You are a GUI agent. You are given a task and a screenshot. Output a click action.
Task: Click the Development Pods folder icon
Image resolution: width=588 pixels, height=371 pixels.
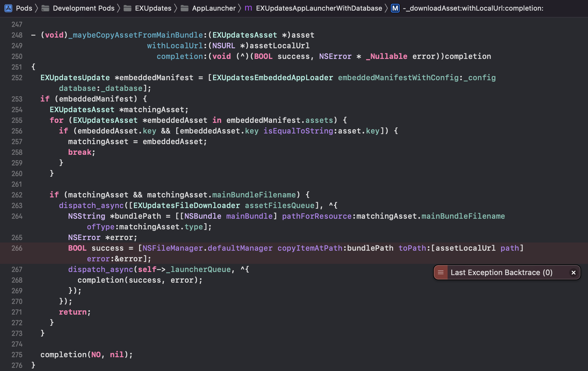pyautogui.click(x=45, y=8)
